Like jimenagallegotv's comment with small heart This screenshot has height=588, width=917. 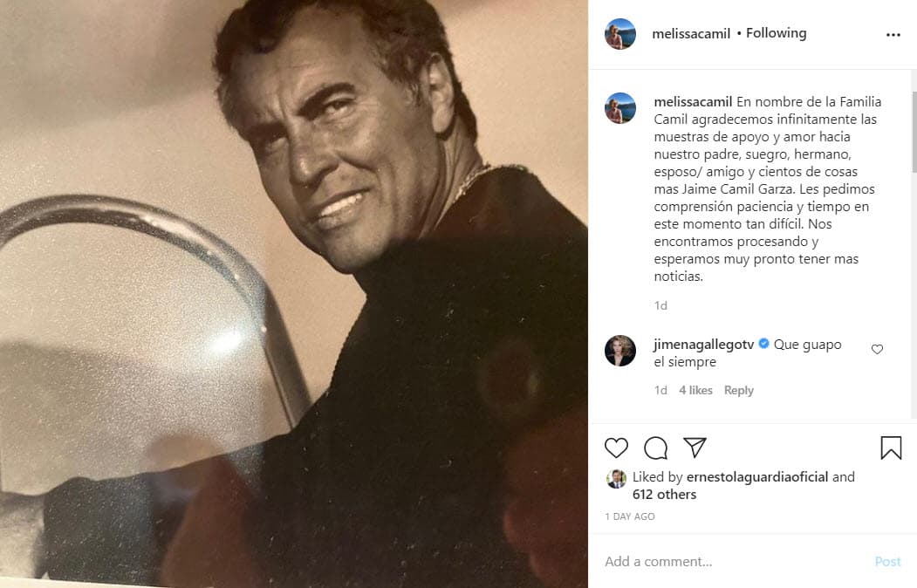click(x=877, y=349)
